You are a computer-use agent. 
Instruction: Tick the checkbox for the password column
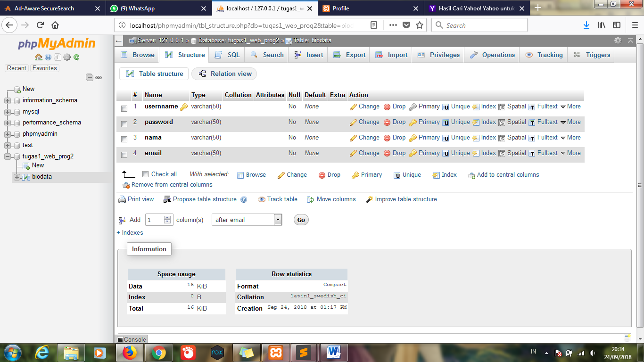pyautogui.click(x=124, y=124)
